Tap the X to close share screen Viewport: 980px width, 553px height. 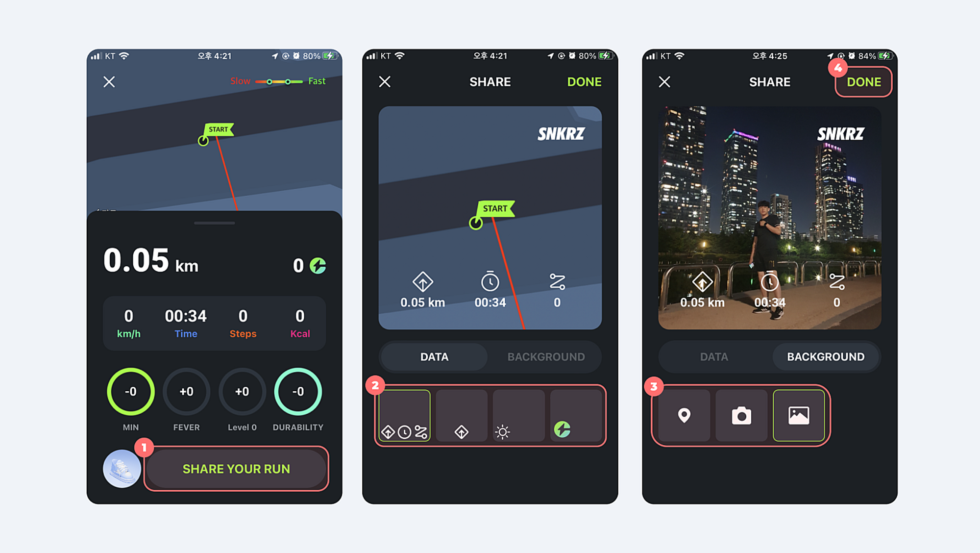click(x=384, y=81)
